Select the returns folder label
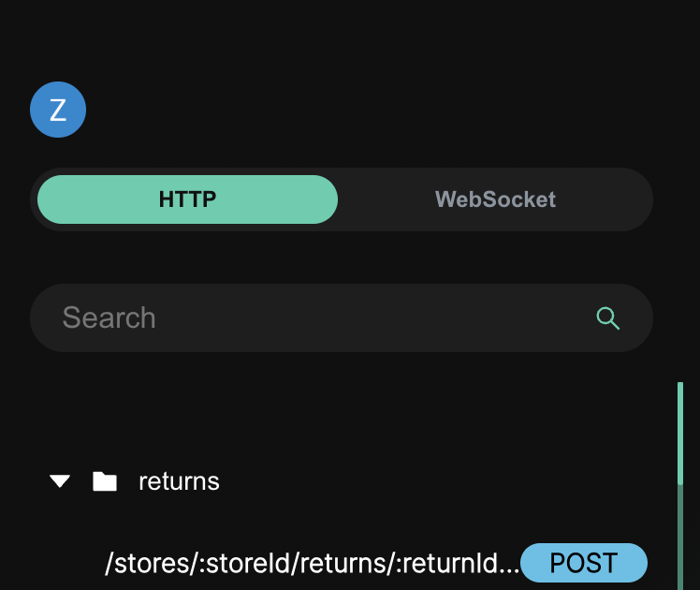700x590 pixels. (x=179, y=481)
